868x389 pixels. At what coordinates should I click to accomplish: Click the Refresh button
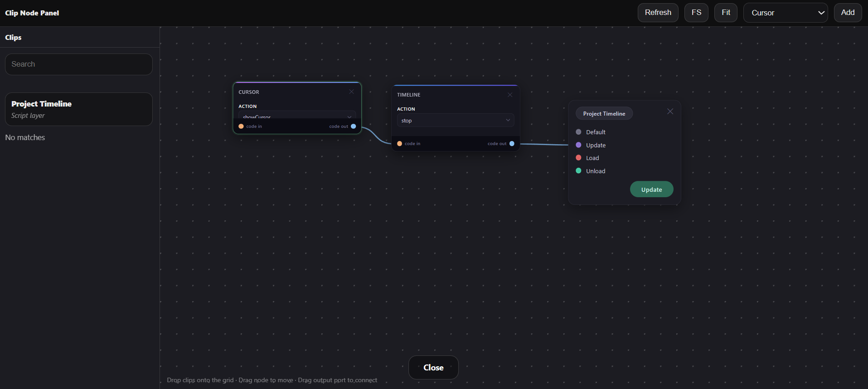click(658, 13)
